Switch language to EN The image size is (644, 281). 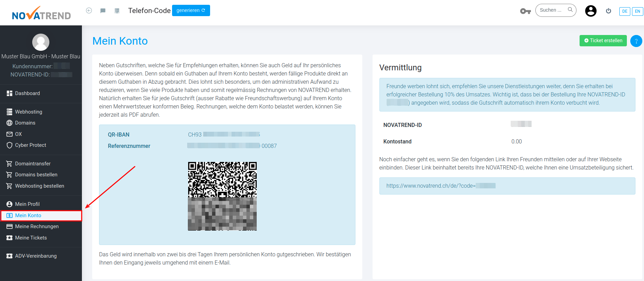click(637, 11)
